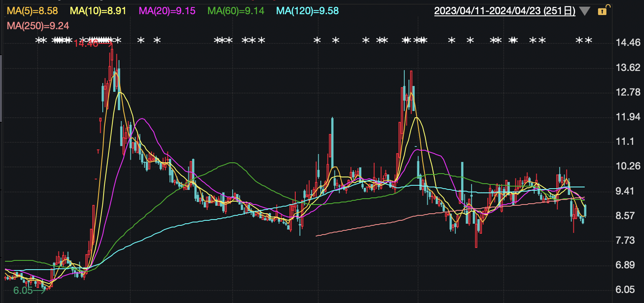
Task: Toggle the MA(5)=8.58 indicator label
Action: 32,11
